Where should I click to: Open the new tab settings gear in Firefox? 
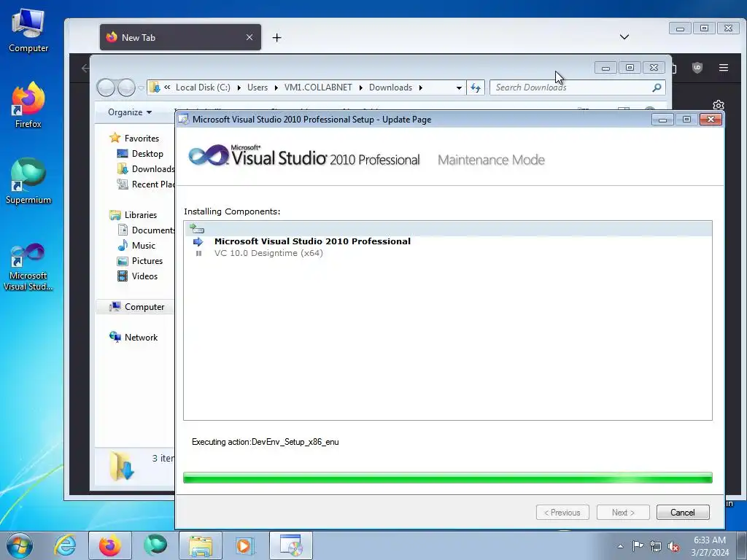click(718, 105)
